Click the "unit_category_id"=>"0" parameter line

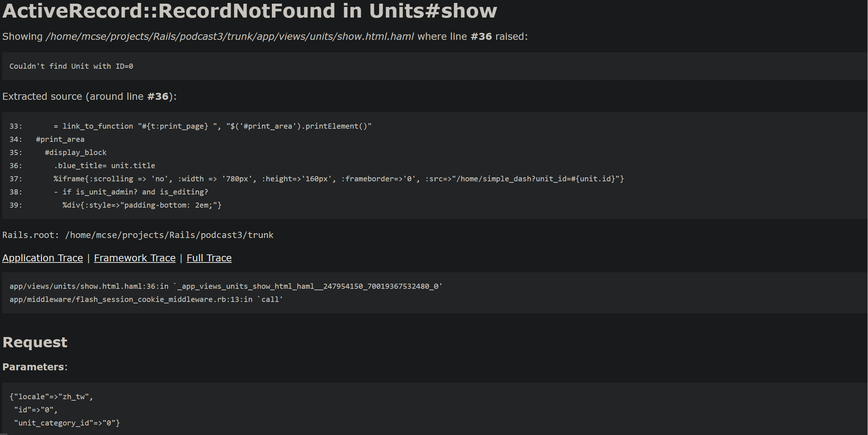tap(67, 423)
